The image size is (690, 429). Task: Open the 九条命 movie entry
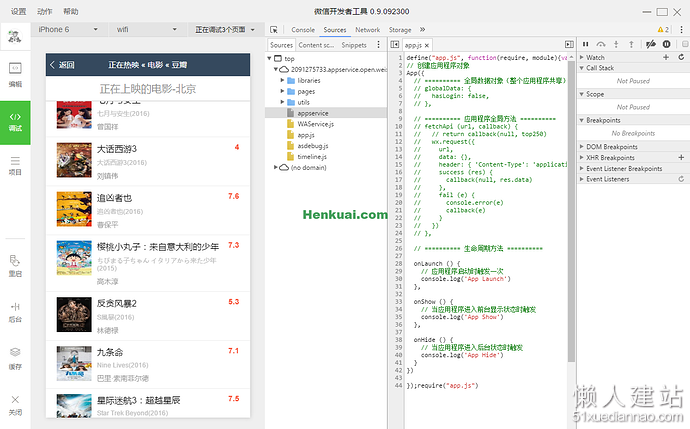click(148, 364)
